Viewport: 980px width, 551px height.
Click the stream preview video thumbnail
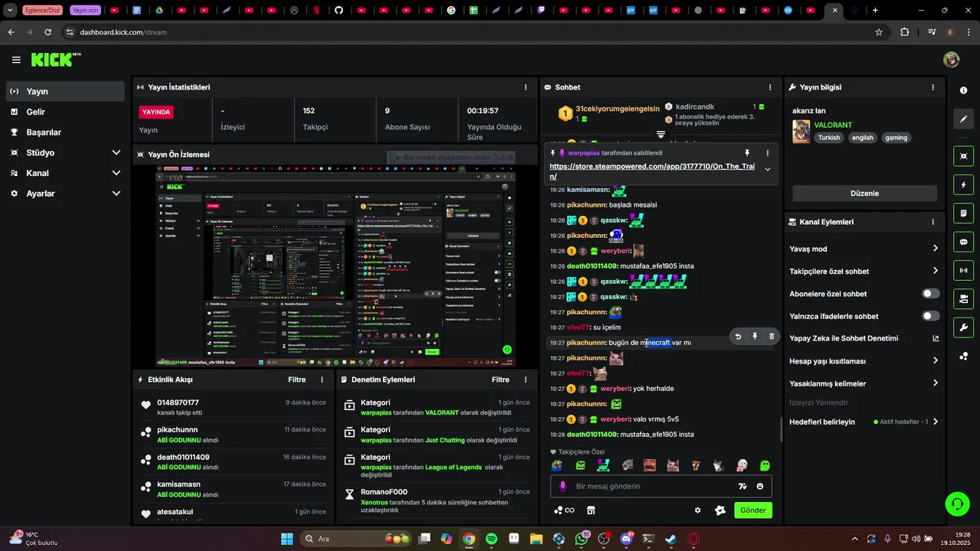(x=335, y=266)
